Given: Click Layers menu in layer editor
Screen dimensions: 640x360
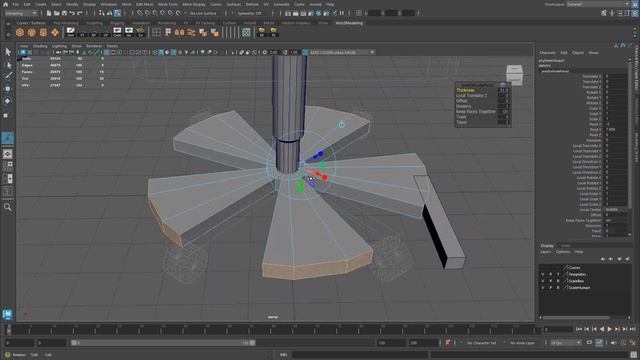Looking at the screenshot, I should 545,252.
